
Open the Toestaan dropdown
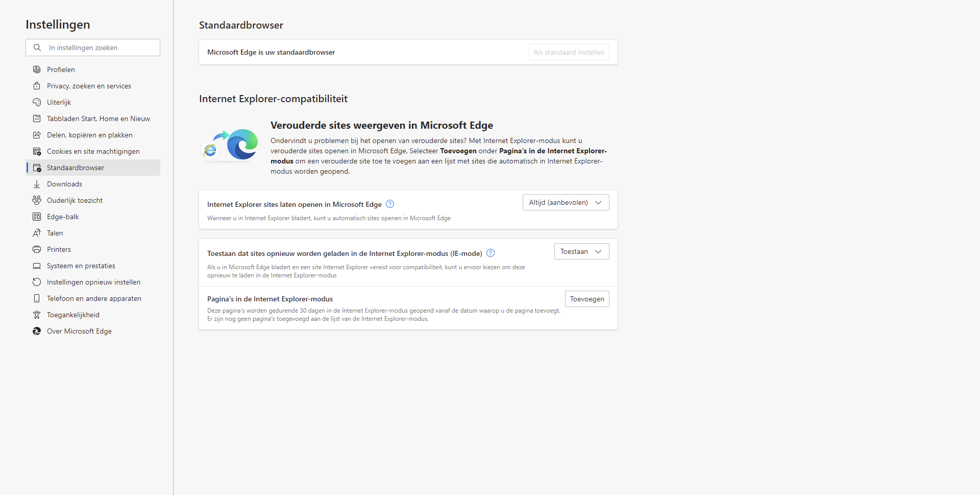(582, 251)
